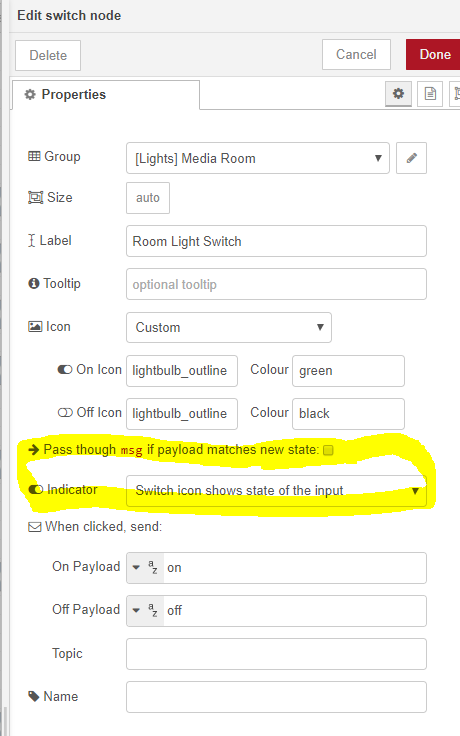Click the Size auto button
Viewport: 460px width, 736px height.
click(x=148, y=198)
